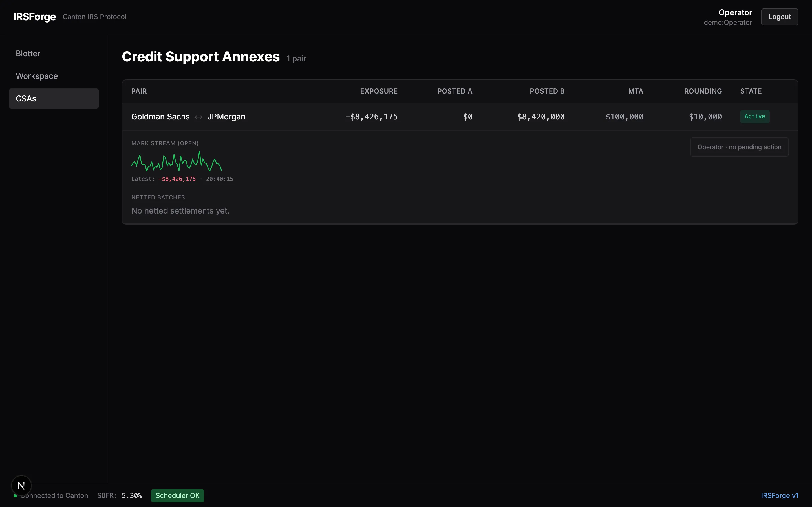Screen dimensions: 812x507
Task: Click the demo:Operator user label
Action: [x=727, y=23]
